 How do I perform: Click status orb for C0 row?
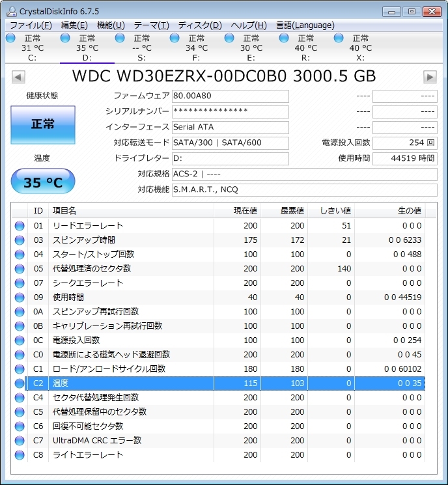[20, 354]
